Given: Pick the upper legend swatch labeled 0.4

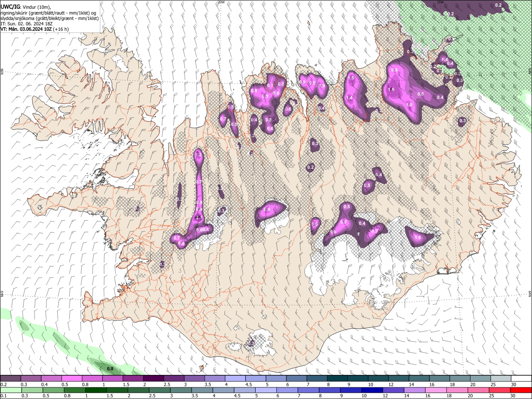Looking at the screenshot, I should 51,379.
